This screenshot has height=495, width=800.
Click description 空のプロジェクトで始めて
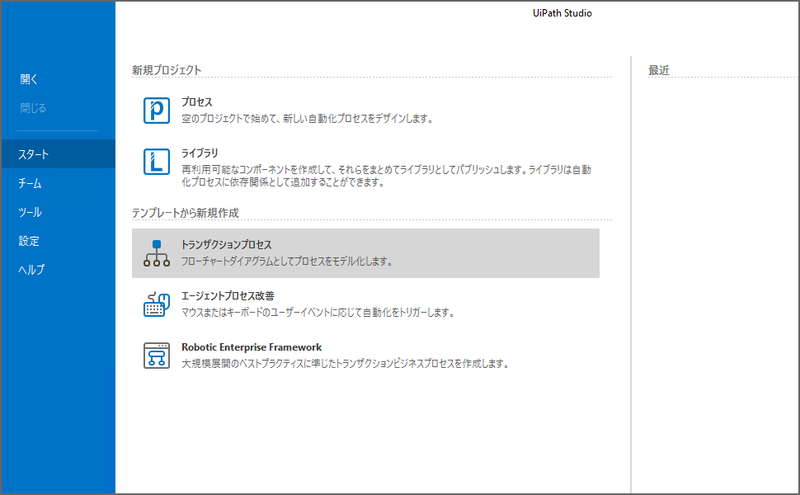coord(308,119)
